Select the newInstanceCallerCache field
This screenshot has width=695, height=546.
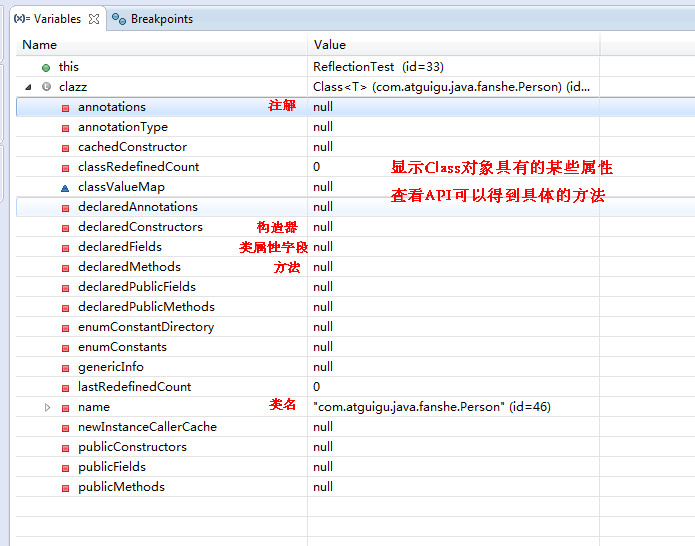(147, 427)
